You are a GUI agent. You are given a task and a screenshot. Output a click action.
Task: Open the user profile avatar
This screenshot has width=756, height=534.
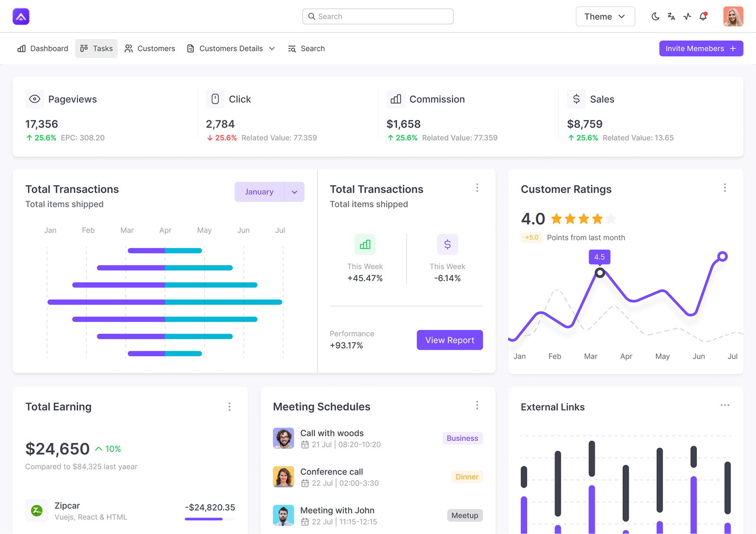coord(733,17)
